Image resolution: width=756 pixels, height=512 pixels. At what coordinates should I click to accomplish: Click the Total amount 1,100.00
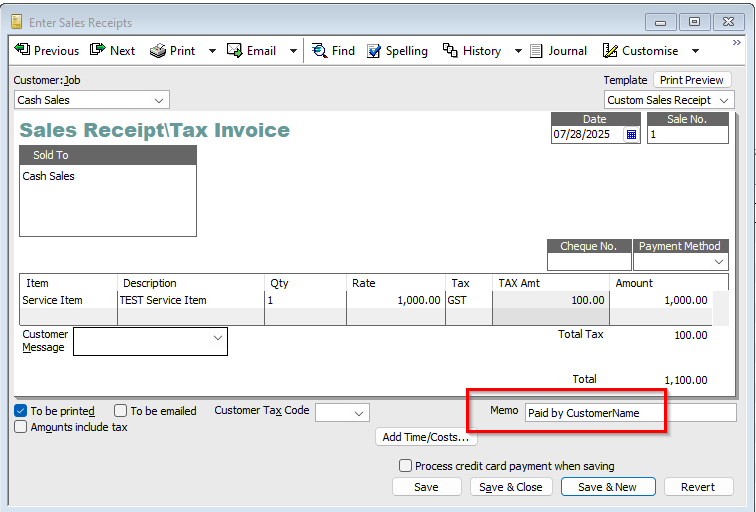point(686,380)
